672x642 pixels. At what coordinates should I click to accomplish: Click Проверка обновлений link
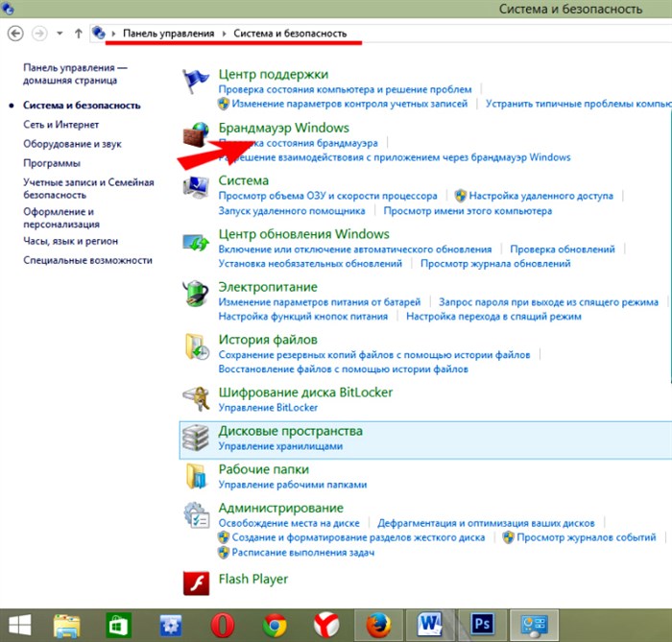563,250
